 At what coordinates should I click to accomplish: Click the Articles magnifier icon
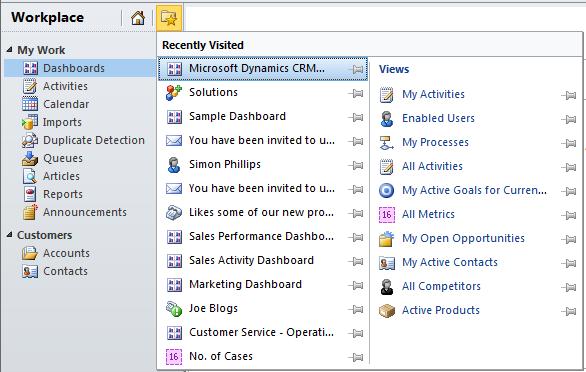coord(30,176)
